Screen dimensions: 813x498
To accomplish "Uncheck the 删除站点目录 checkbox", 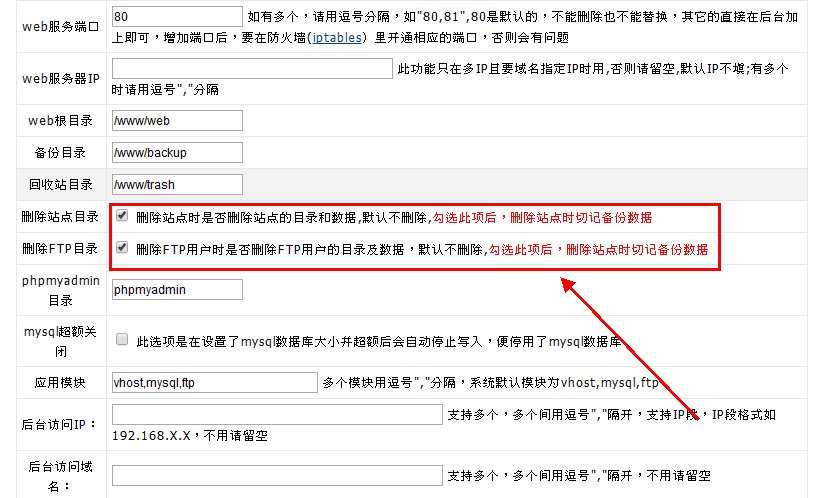I will click(x=122, y=216).
